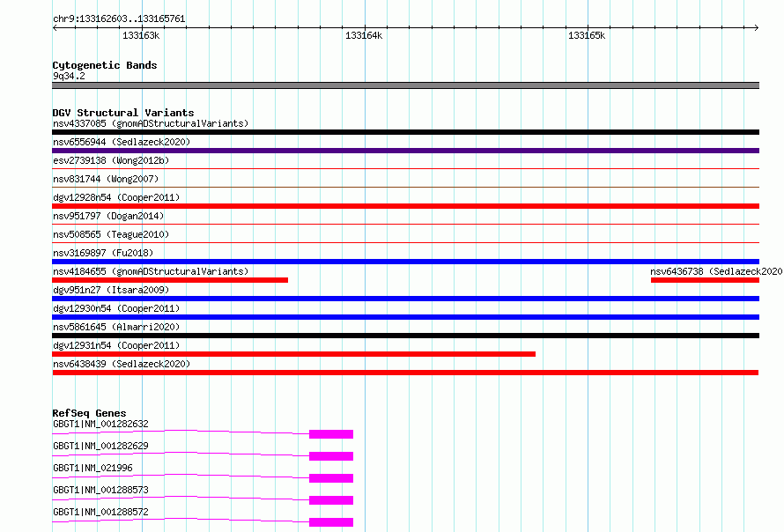The height and width of the screenshot is (532, 784).
Task: Click the blue bar for dgv12930n54
Action: (x=405, y=317)
